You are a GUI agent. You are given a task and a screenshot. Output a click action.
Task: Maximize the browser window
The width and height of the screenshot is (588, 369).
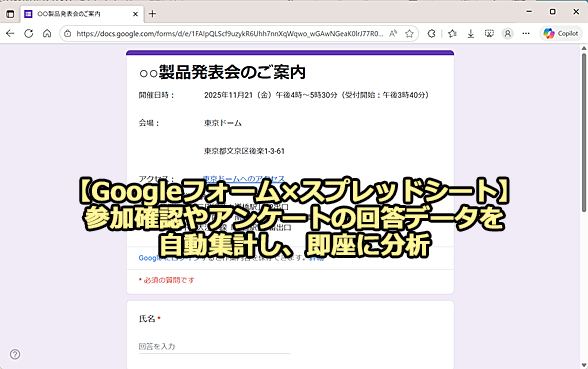[x=552, y=12]
